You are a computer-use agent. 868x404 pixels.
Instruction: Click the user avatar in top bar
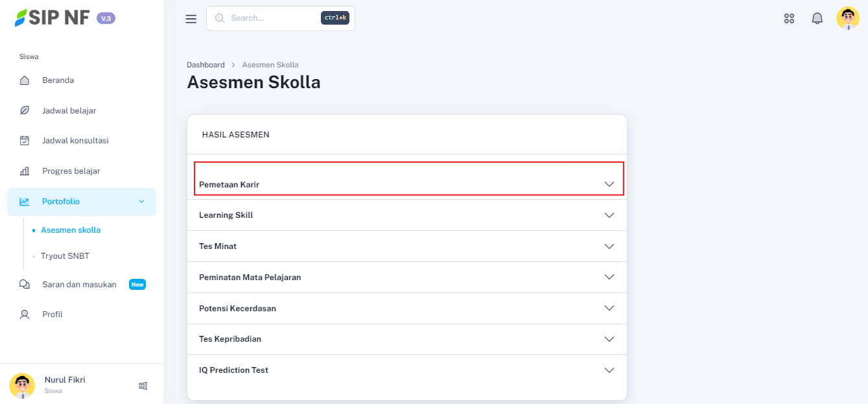point(847,19)
